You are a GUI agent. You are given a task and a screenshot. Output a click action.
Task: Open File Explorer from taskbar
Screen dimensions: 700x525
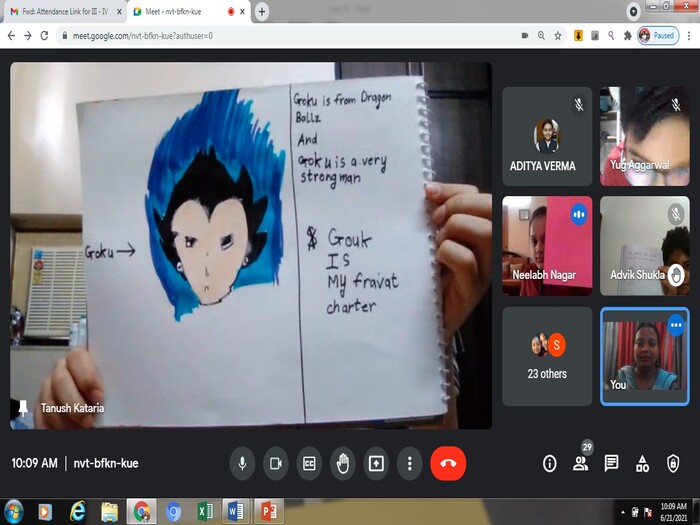pyautogui.click(x=109, y=512)
